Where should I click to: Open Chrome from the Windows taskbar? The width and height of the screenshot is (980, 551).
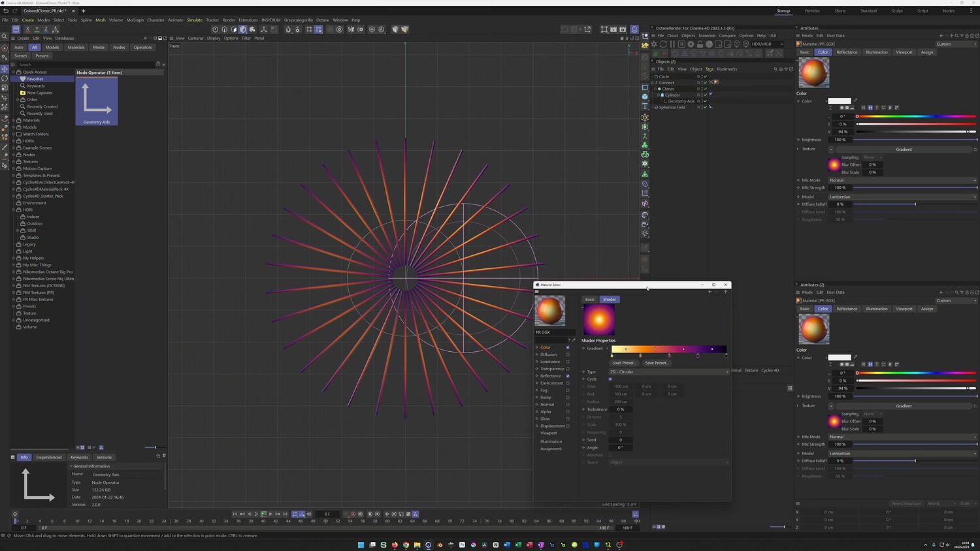406,544
